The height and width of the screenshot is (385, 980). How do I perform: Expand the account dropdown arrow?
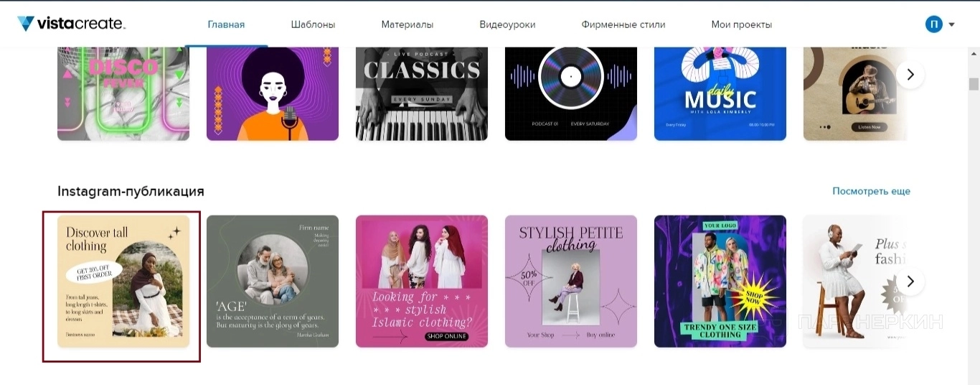951,24
